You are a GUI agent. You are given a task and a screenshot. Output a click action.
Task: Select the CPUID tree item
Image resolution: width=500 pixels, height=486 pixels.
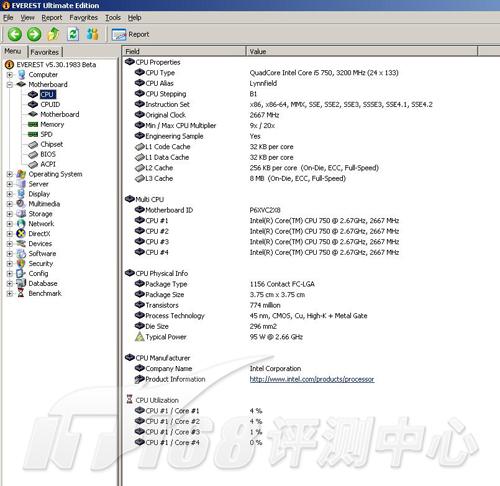coord(50,104)
